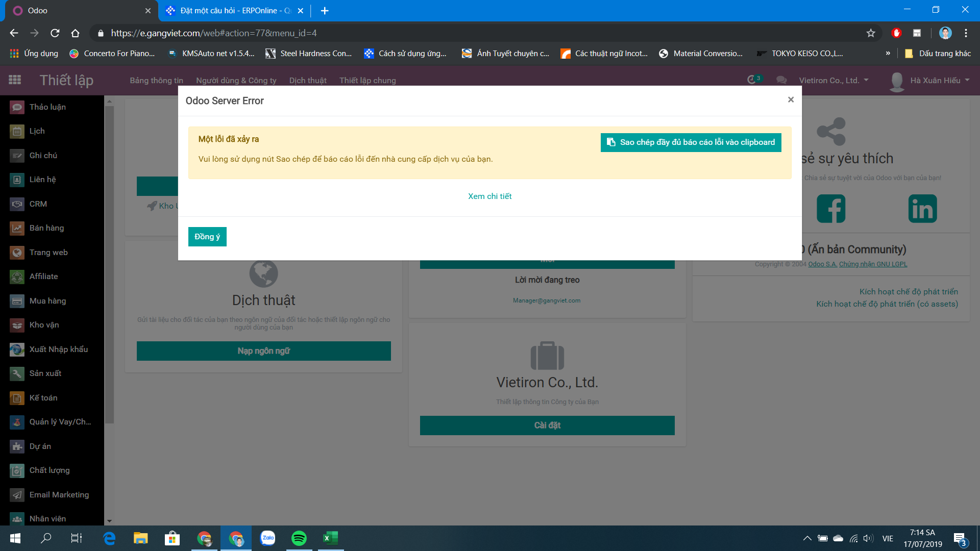
Task: Click the browser address bar
Action: (480, 33)
